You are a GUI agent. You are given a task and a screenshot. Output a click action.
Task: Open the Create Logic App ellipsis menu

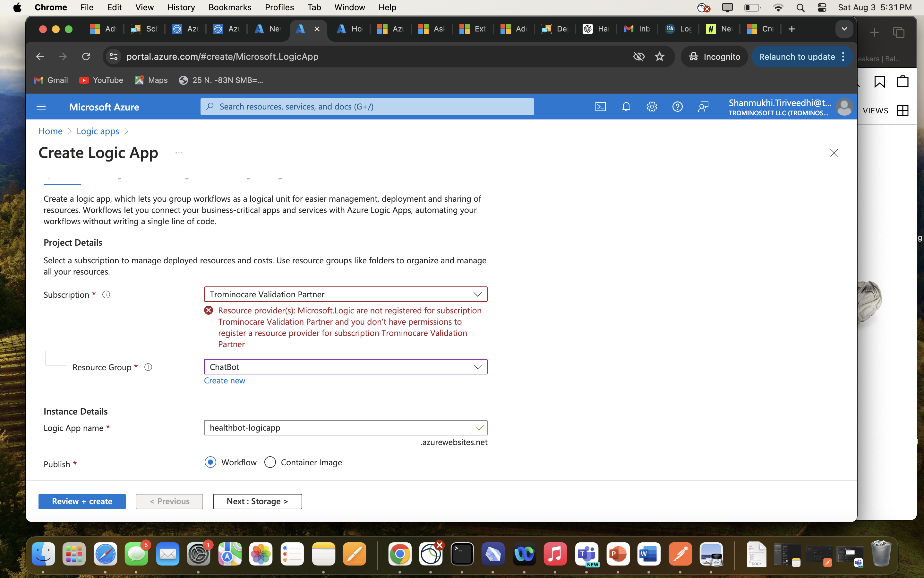(x=179, y=153)
